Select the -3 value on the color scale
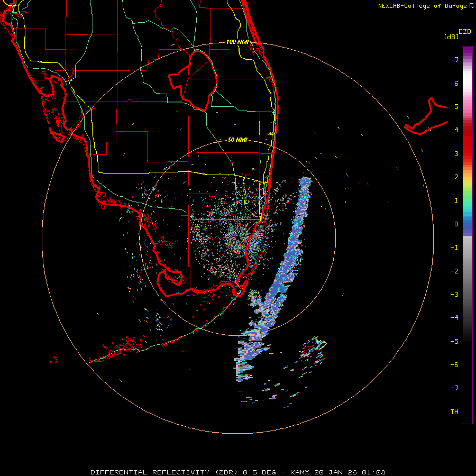 (454, 295)
